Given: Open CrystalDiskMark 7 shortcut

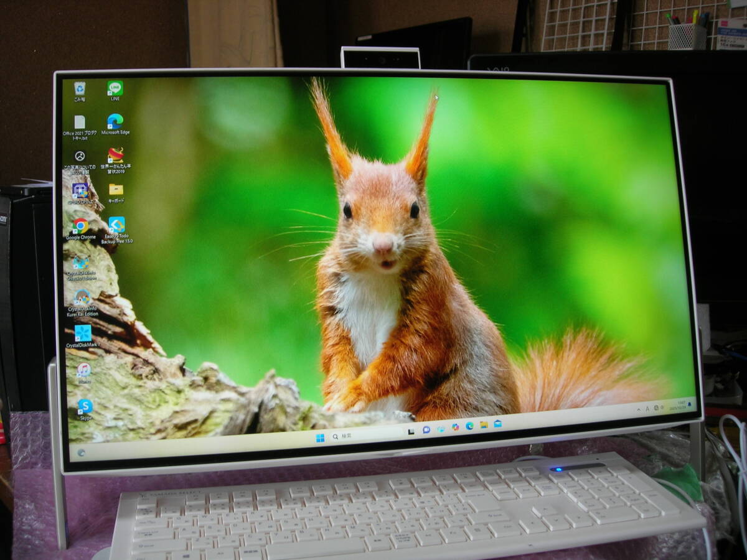Looking at the screenshot, I should point(83,336).
